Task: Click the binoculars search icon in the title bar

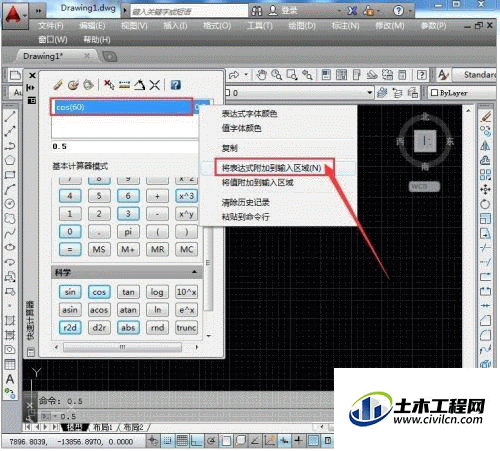Action: tap(257, 11)
